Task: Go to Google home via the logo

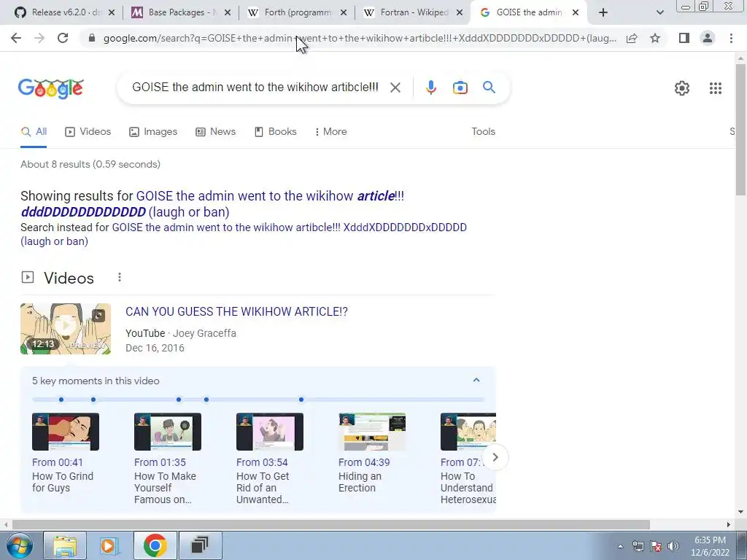Action: pos(51,88)
